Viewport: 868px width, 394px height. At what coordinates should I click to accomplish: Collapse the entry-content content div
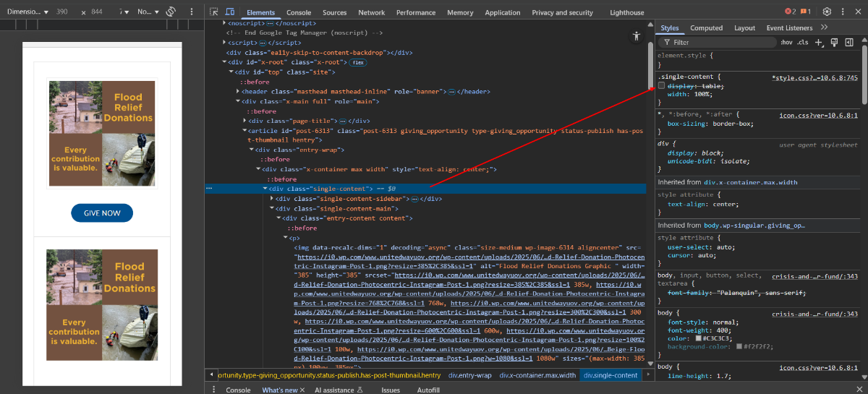[x=278, y=218]
